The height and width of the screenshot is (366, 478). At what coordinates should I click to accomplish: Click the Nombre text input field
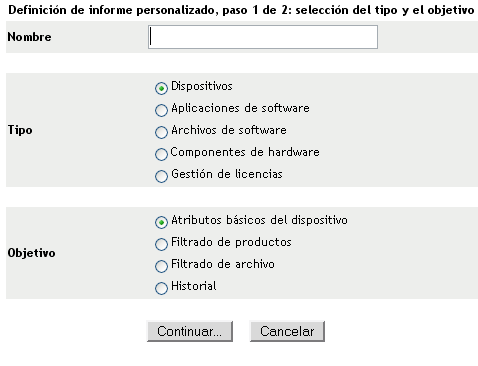(263, 37)
